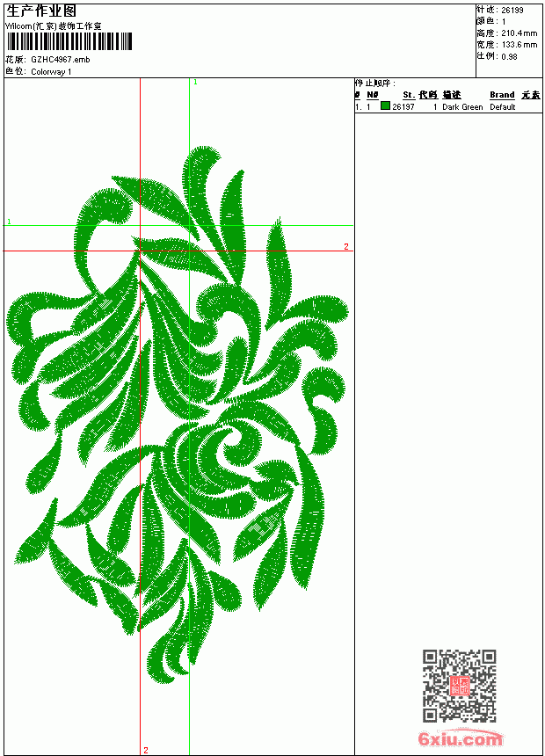Open the 6xiu.com watermark link
Screen dimensions: 545x756
point(460,738)
